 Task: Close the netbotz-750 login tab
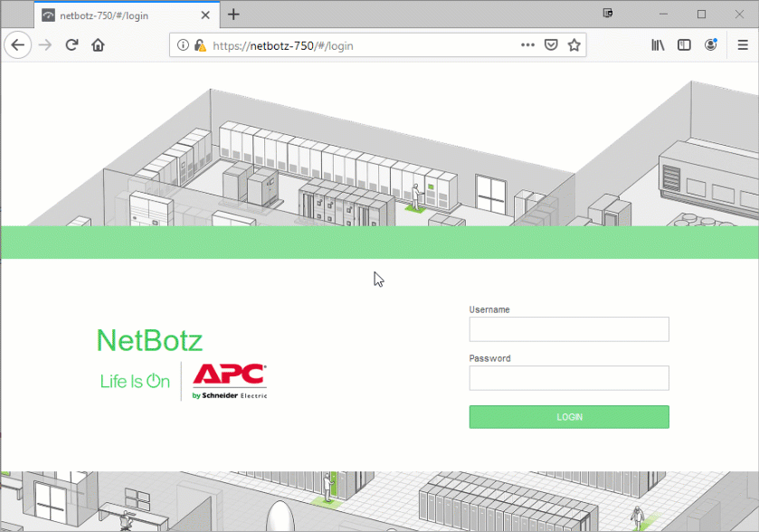coord(205,15)
